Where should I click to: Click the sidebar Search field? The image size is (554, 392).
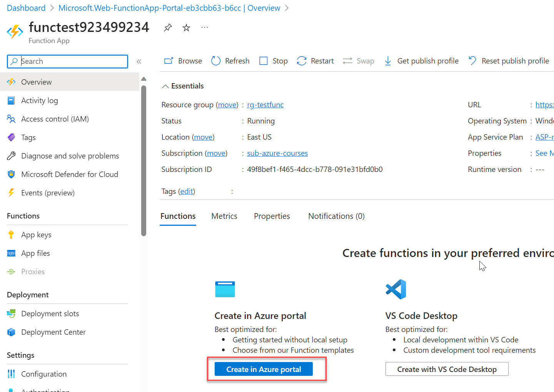[68, 62]
